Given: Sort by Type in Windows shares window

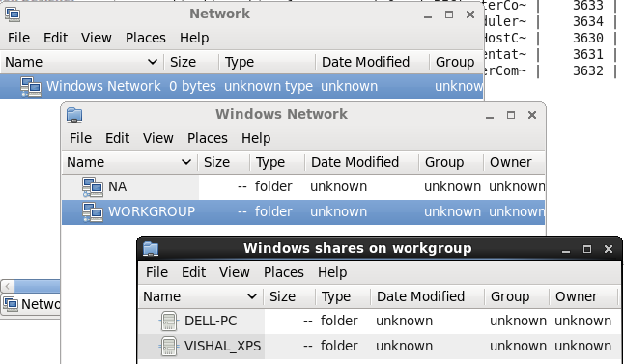Looking at the screenshot, I should point(343,296).
